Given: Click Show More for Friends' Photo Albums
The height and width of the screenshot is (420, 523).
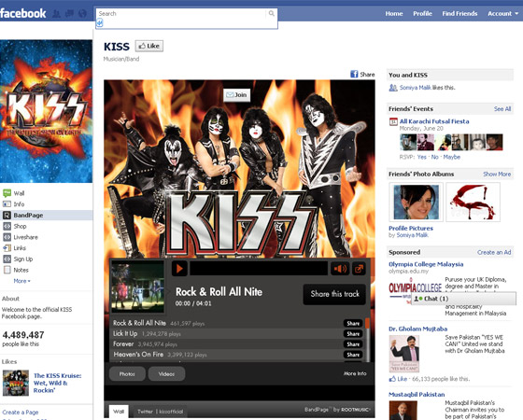Looking at the screenshot, I should [x=497, y=174].
